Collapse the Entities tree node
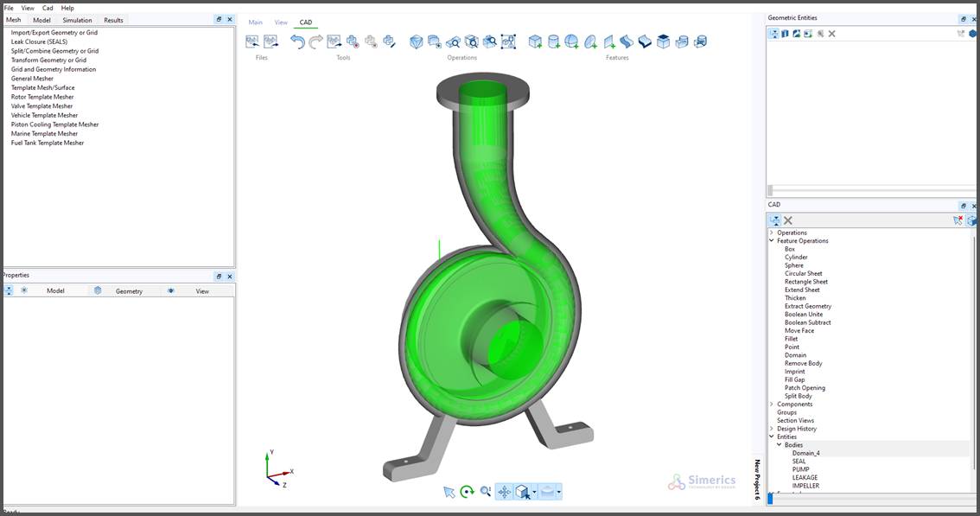980x516 pixels. coord(772,436)
